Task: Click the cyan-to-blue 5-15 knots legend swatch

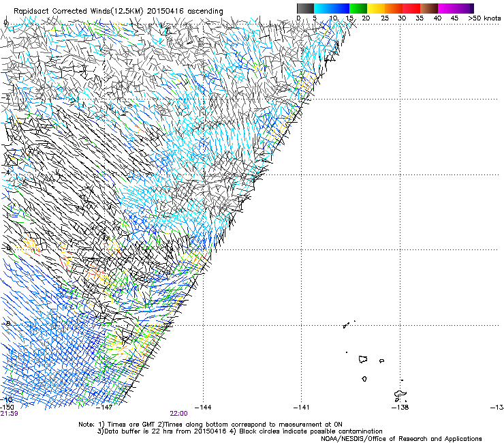Action: (x=332, y=8)
